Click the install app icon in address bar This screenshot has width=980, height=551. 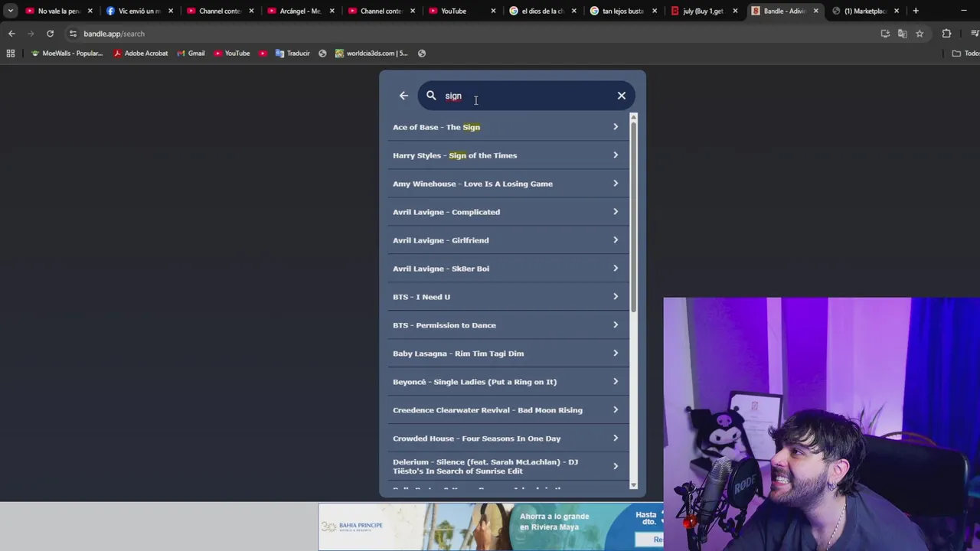point(886,34)
